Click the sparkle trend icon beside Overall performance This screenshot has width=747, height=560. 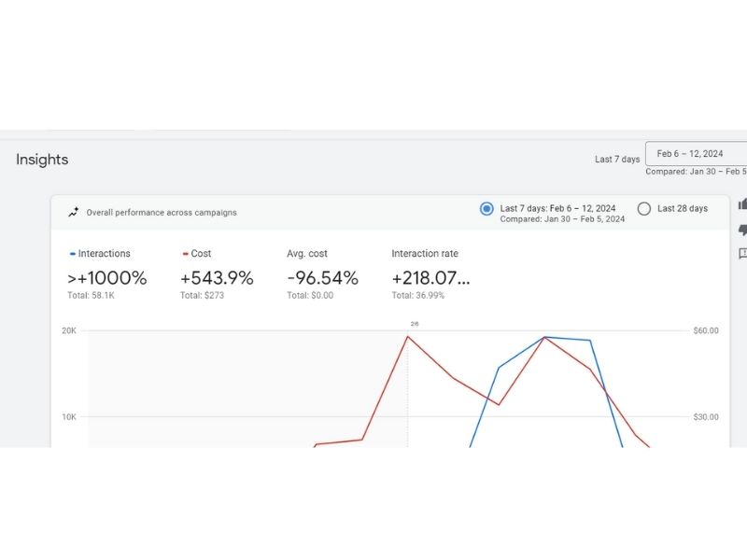74,212
